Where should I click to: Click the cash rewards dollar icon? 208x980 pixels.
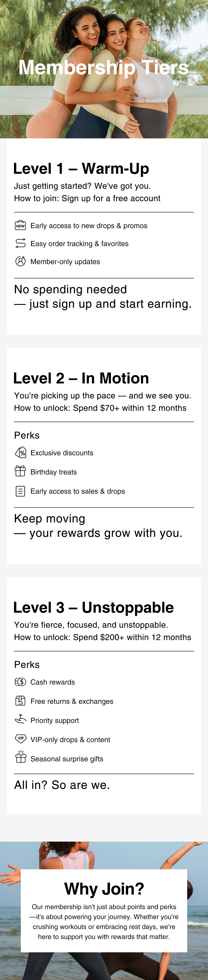tap(20, 682)
